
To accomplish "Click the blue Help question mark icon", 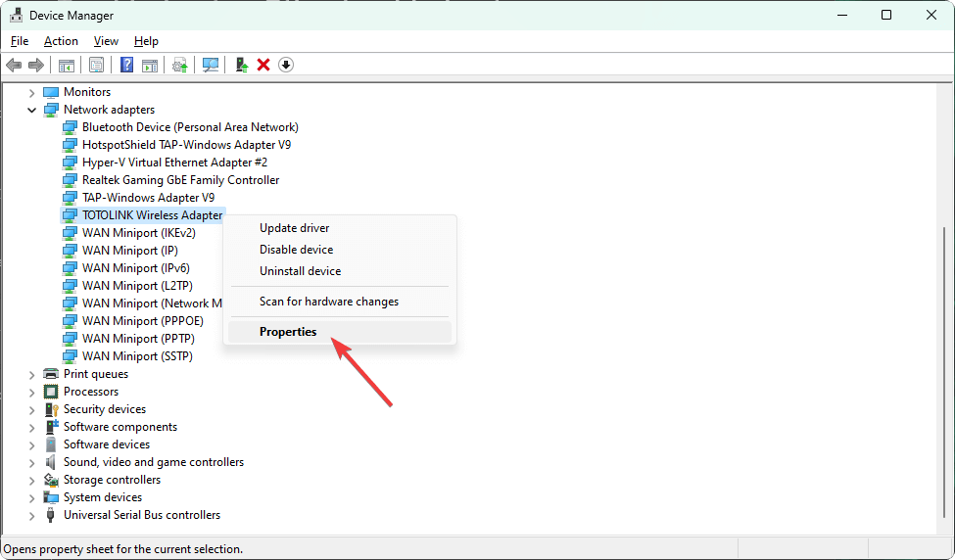I will (126, 65).
